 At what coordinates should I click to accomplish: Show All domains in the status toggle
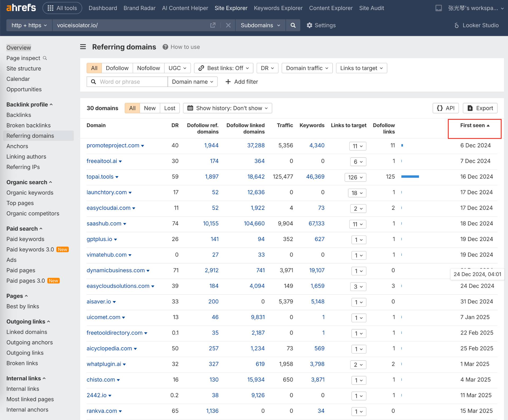(132, 108)
